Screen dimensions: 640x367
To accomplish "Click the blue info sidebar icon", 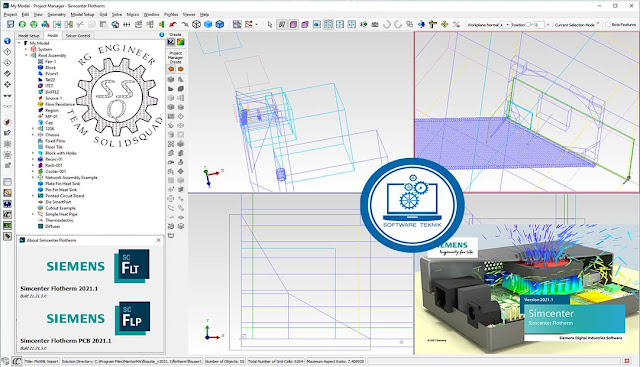I will click(7, 41).
